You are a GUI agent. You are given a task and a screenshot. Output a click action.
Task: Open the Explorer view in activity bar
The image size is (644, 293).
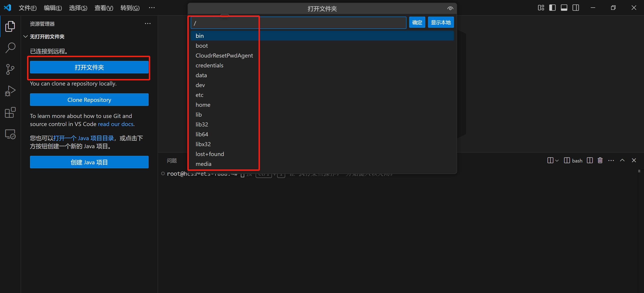[10, 26]
